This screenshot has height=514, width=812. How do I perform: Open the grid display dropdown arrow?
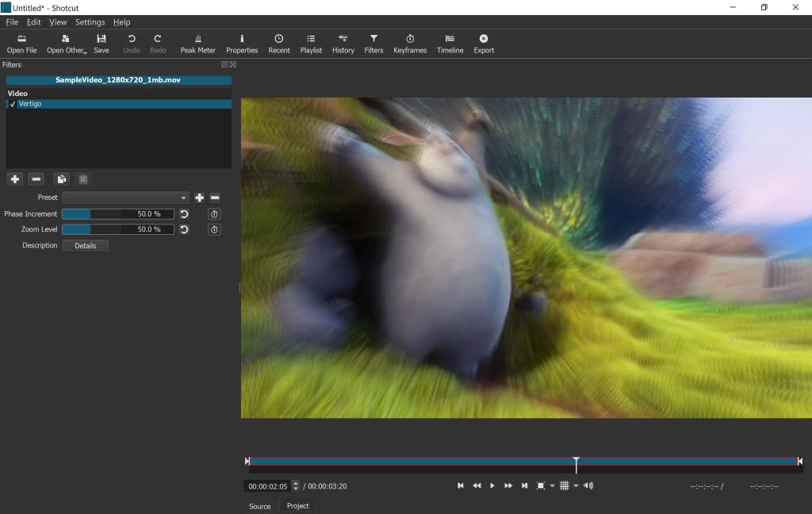(576, 486)
